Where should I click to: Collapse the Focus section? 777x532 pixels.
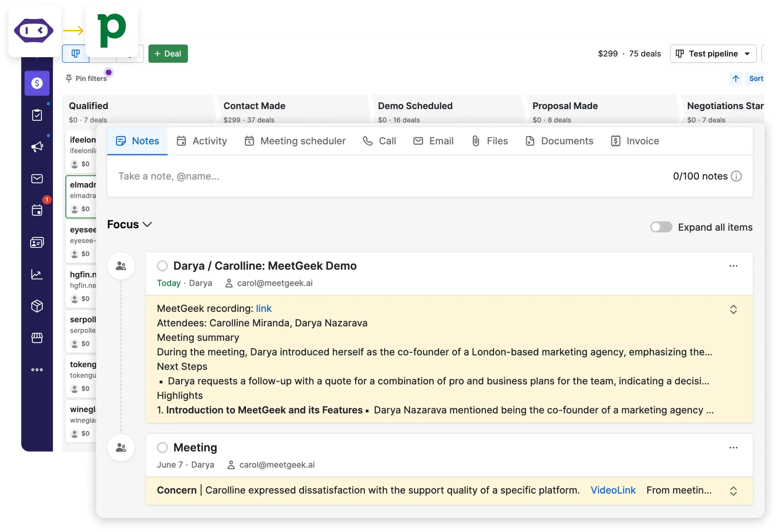point(147,224)
